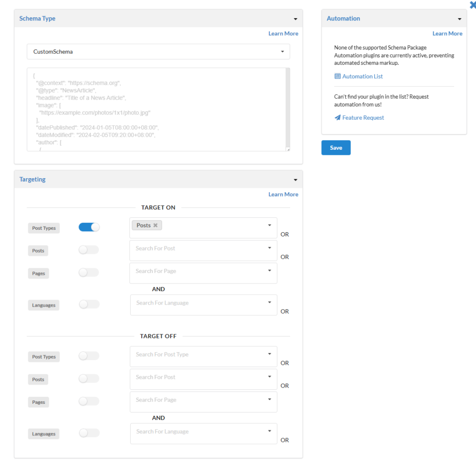Click the schema textarea vertical scrollbar
This screenshot has height=462, width=476.
(288, 107)
